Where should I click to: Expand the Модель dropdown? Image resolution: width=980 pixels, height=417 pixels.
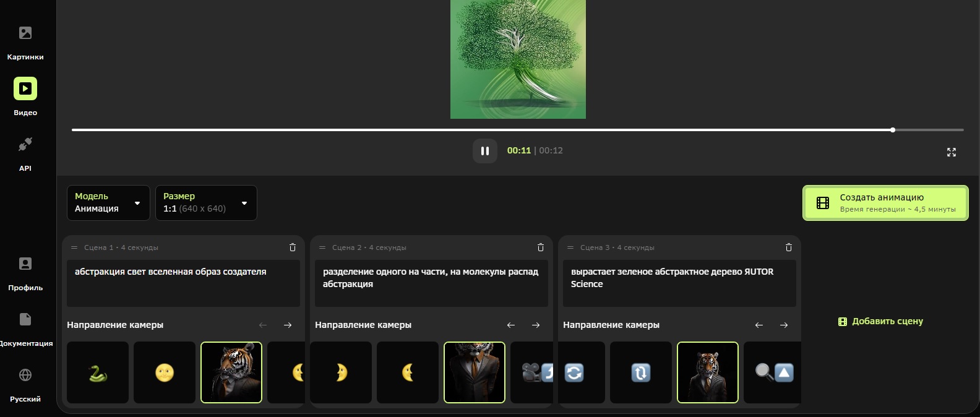[x=108, y=203]
